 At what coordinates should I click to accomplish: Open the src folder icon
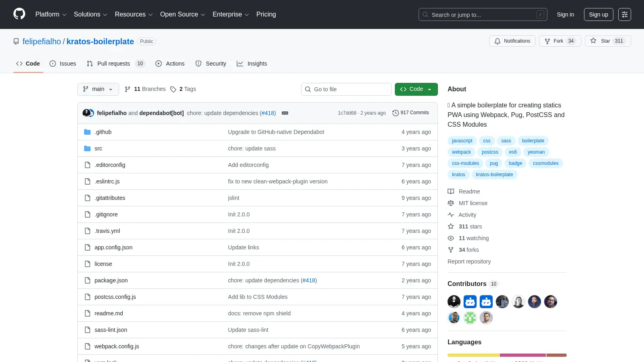coord(87,148)
